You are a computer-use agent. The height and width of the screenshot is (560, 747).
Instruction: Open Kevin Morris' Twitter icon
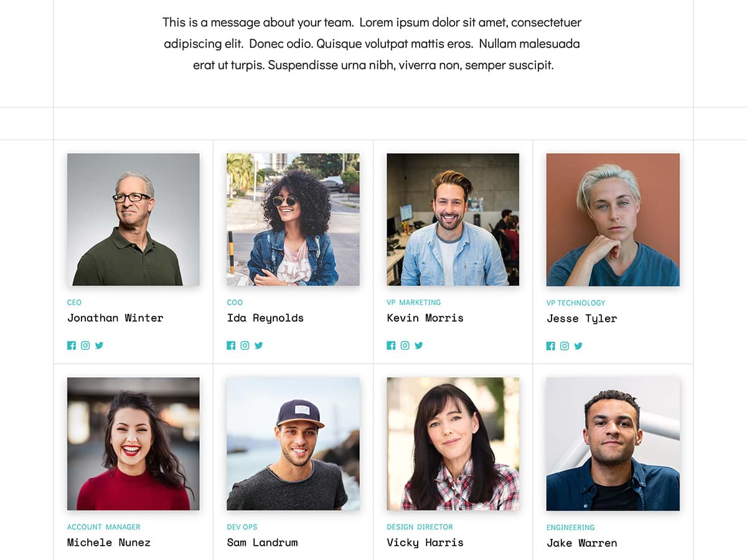tap(418, 345)
